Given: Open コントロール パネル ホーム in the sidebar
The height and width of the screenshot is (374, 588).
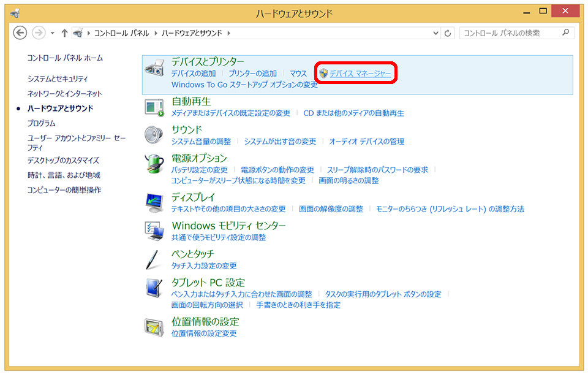Looking at the screenshot, I should click(65, 58).
